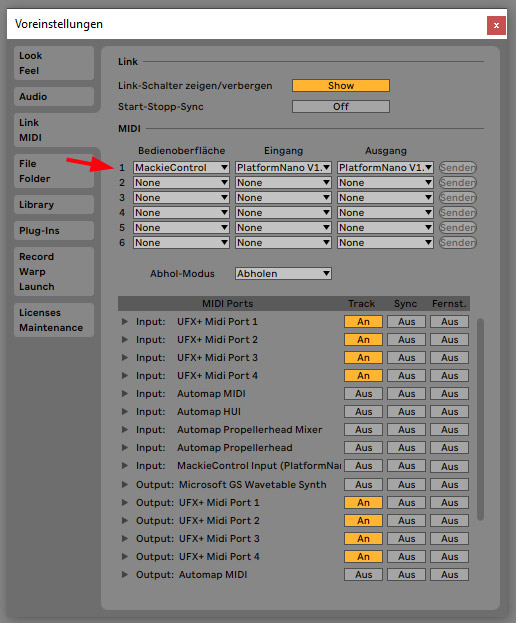This screenshot has width=516, height=624.
Task: Click the Senden button in row 6
Action: click(458, 243)
